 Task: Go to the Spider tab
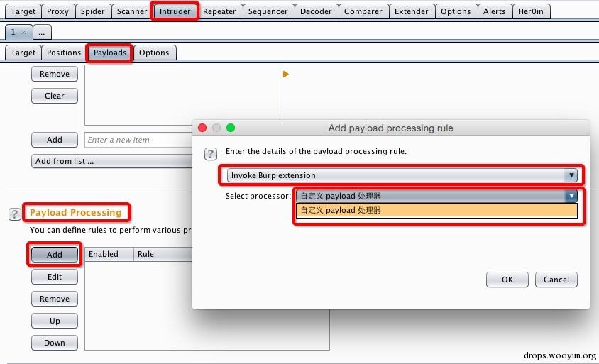click(92, 11)
